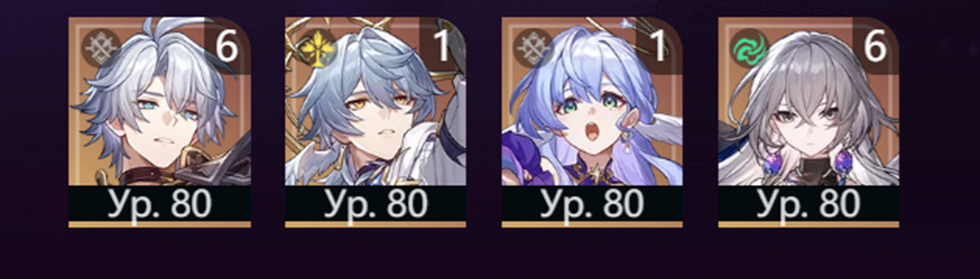Click gold bar beneath blue-haired girl's level

[x=592, y=224]
